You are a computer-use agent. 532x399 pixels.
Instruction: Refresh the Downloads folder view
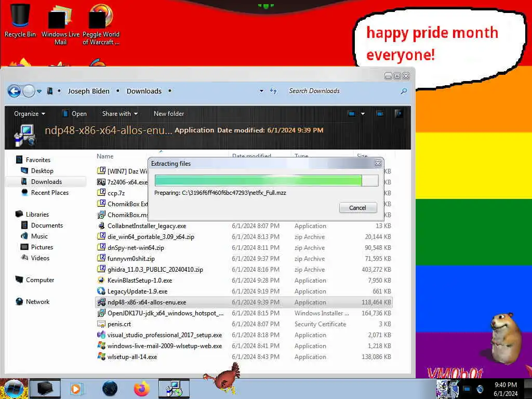pos(273,91)
